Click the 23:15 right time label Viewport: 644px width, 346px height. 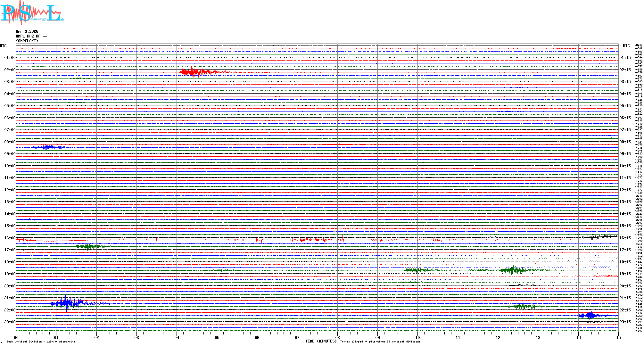625,322
